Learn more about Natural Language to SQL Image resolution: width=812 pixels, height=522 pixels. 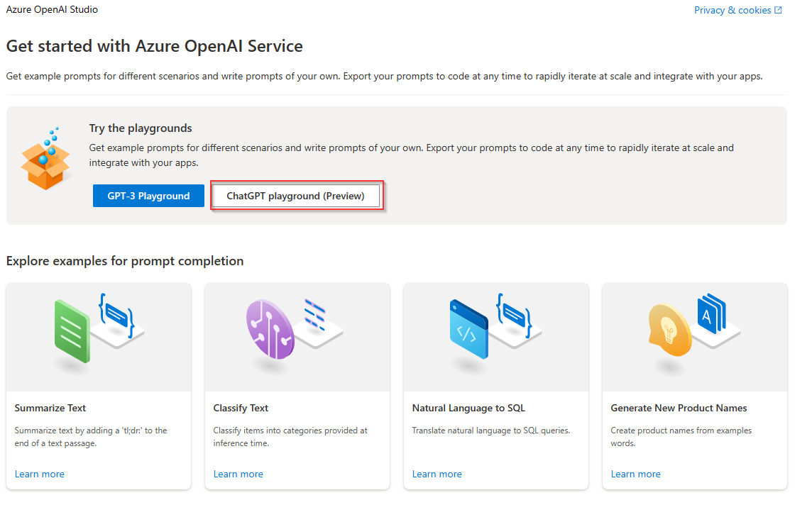437,474
